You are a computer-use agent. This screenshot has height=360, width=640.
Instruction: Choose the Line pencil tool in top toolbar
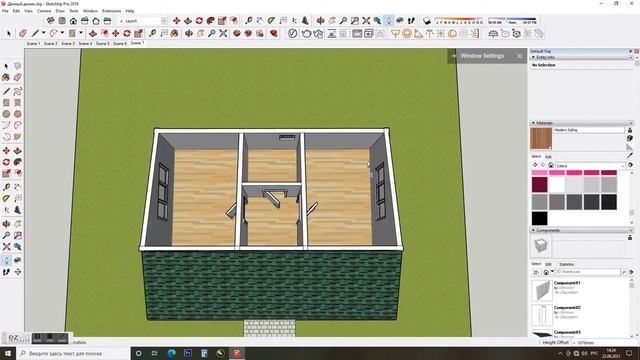pos(35,33)
